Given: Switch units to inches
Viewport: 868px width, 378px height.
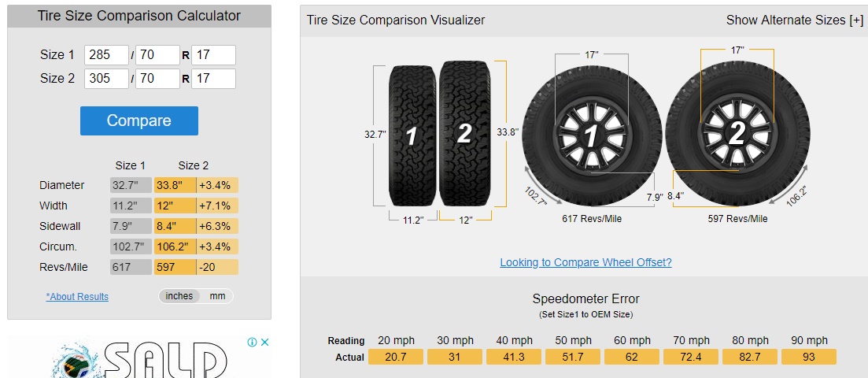Looking at the screenshot, I should click(x=179, y=296).
